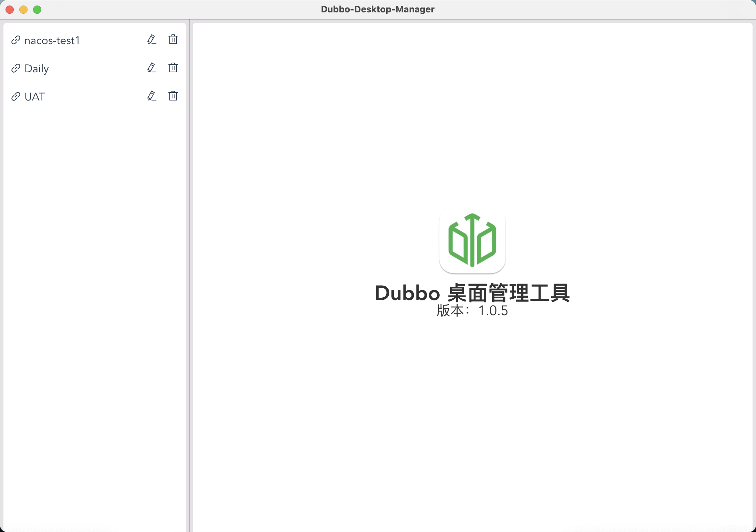Open the nacos-test1 connection
The width and height of the screenshot is (756, 532).
pos(52,41)
